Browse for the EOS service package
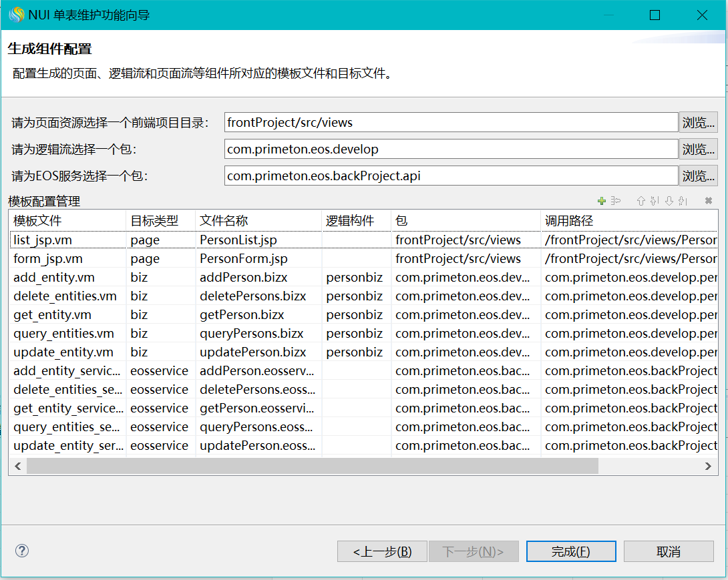Image resolution: width=728 pixels, height=580 pixels. (x=698, y=176)
